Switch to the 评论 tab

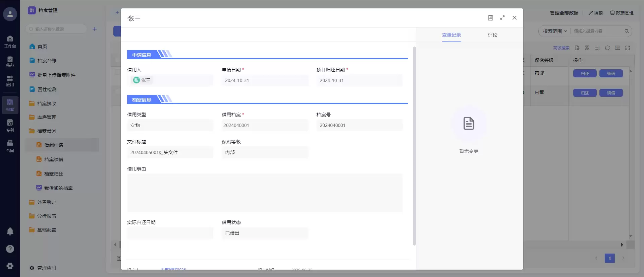pos(492,35)
